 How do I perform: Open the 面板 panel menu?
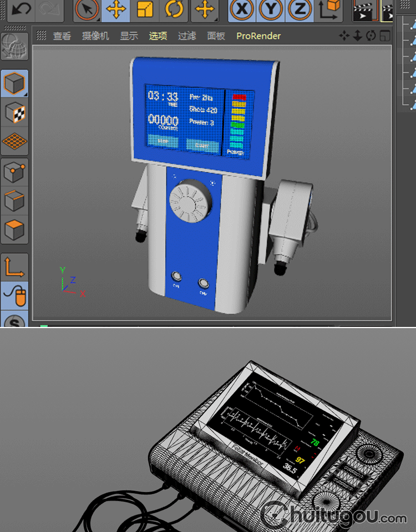coord(216,36)
